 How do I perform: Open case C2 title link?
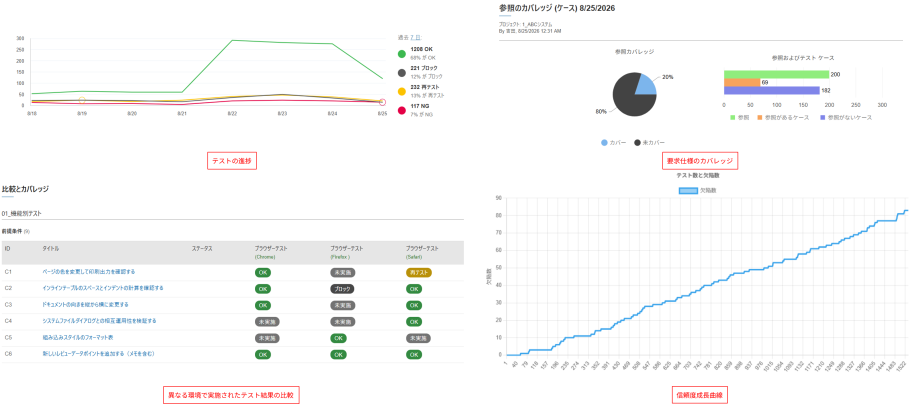pyautogui.click(x=103, y=288)
